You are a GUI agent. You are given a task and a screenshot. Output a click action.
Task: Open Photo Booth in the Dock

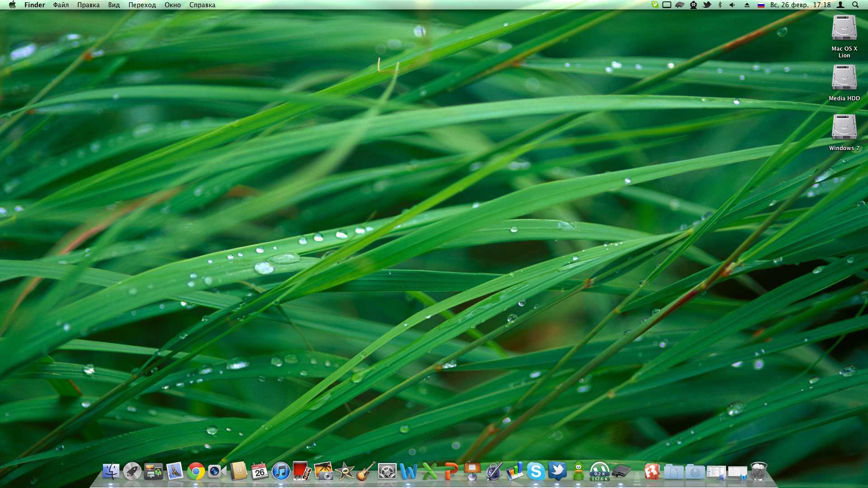click(302, 471)
